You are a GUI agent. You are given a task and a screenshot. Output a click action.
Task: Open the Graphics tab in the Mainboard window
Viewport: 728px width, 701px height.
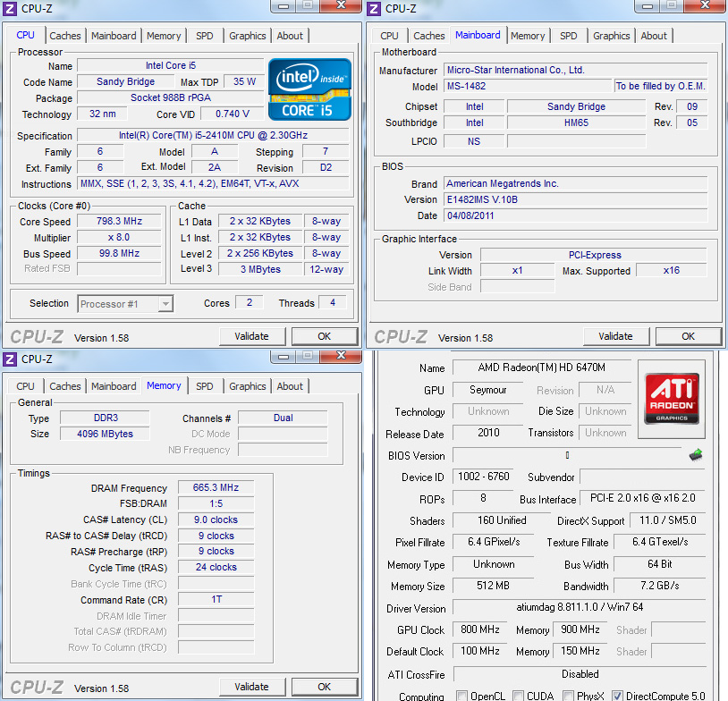(612, 36)
